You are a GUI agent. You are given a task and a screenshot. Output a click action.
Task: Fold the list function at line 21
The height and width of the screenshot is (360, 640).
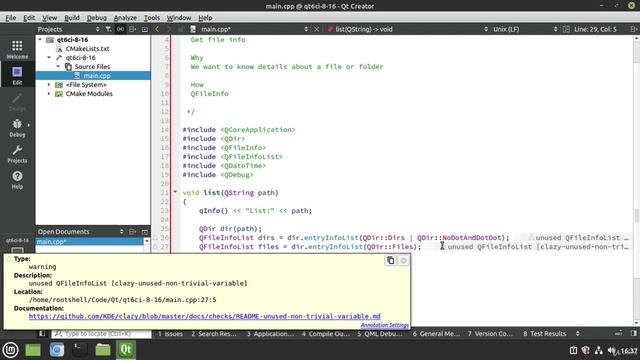point(176,192)
